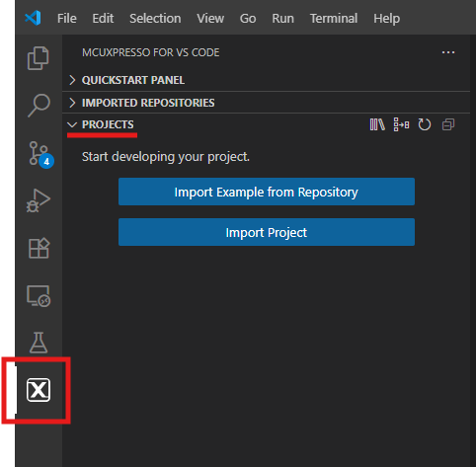Collapse all items in Projects
Image resolution: width=476 pixels, height=467 pixels.
pyautogui.click(x=448, y=124)
